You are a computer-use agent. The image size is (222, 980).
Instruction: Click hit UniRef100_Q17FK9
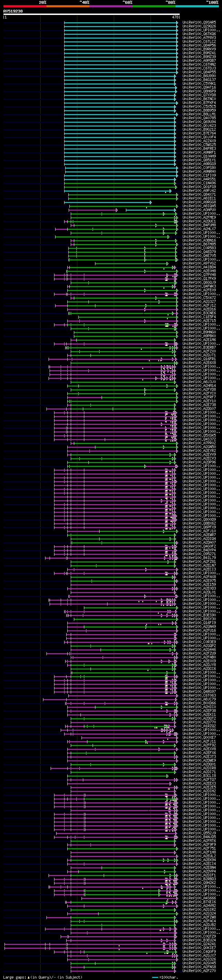(x=199, y=279)
